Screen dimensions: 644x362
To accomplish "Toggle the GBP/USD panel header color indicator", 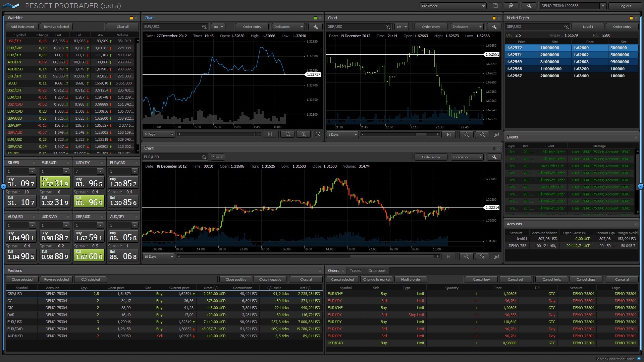I will (494, 18).
